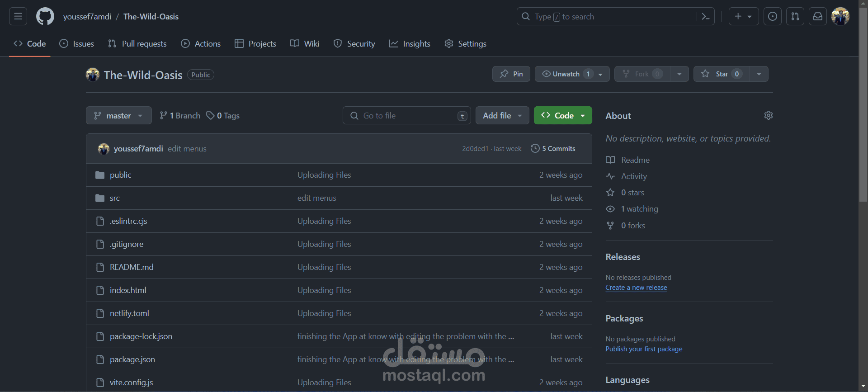Expand the Star lists dropdown arrow
Viewport: 868px width, 392px height.
pyautogui.click(x=759, y=74)
